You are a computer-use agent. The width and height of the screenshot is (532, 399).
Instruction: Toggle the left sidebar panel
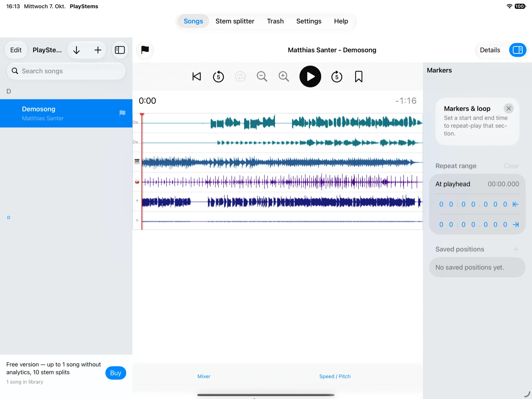tap(120, 50)
